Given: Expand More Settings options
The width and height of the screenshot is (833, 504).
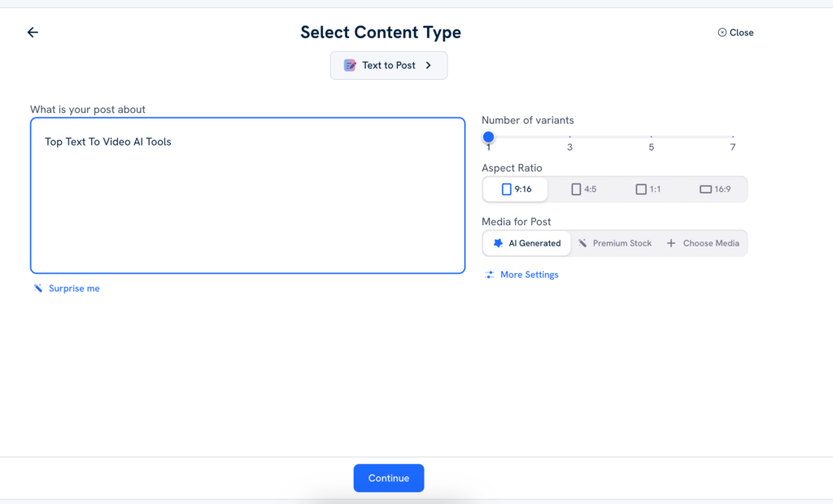Looking at the screenshot, I should (529, 275).
